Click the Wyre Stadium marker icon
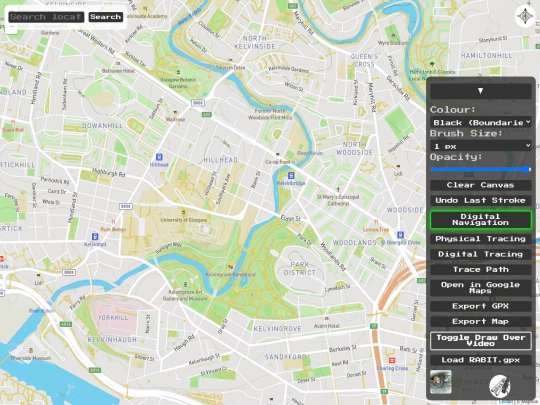Viewport: 540px width, 405px height. click(x=393, y=35)
